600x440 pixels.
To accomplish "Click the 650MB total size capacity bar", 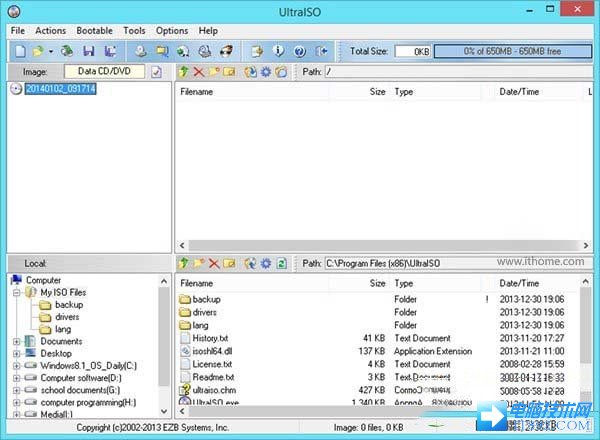I will [x=510, y=51].
